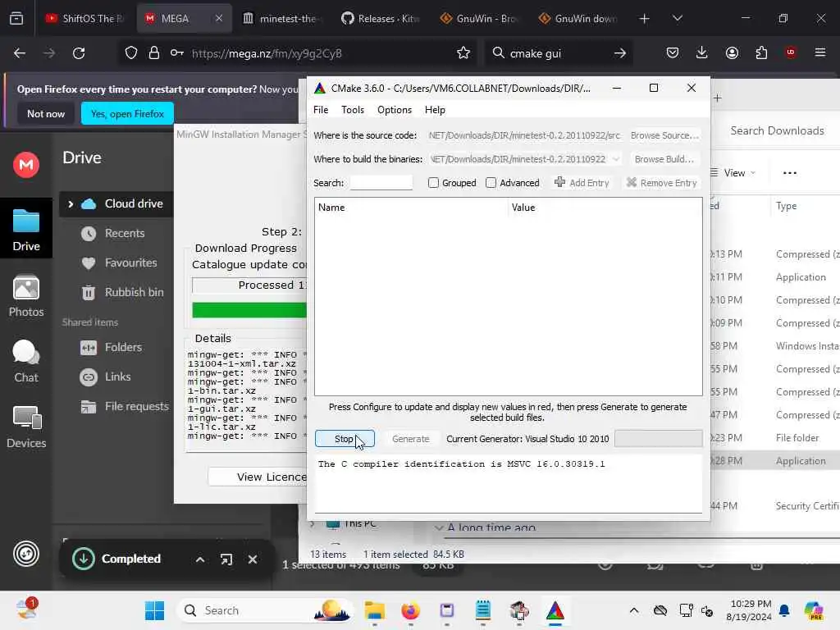840x630 pixels.
Task: Open the CMake File menu
Action: tap(321, 110)
